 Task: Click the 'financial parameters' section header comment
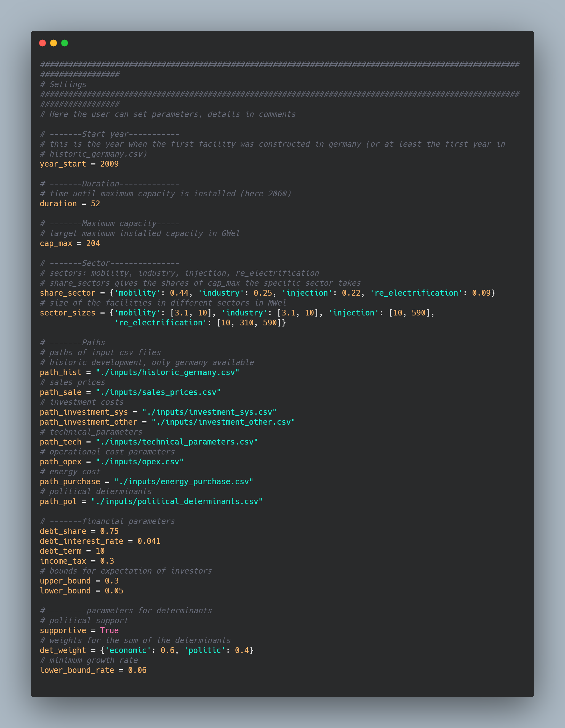click(107, 521)
